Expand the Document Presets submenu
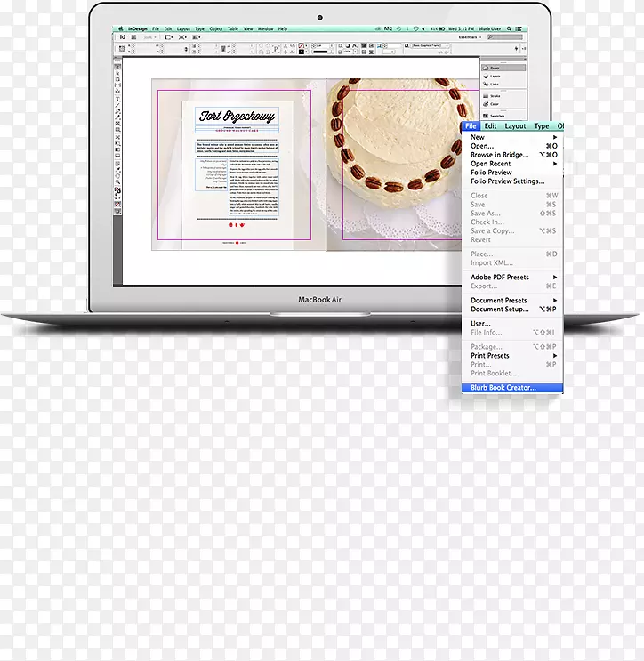The width and height of the screenshot is (644, 661). click(555, 300)
